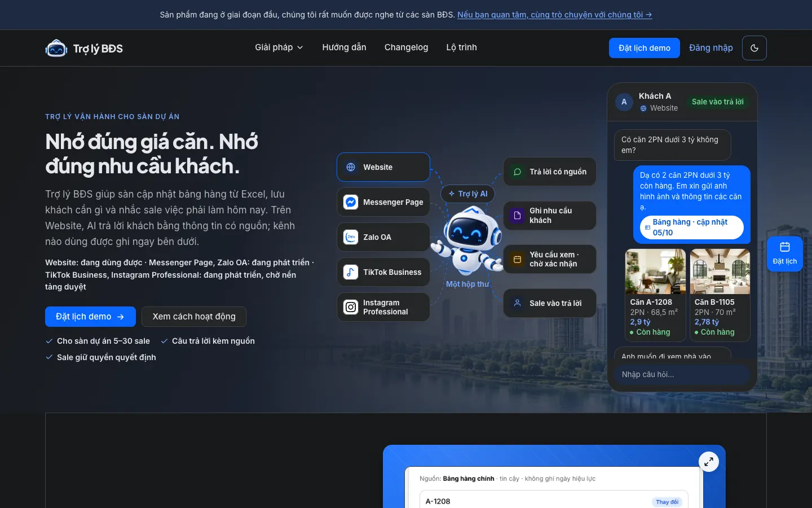Image resolution: width=812 pixels, height=508 pixels.
Task: Click the Zalo OA icon
Action: click(x=351, y=237)
